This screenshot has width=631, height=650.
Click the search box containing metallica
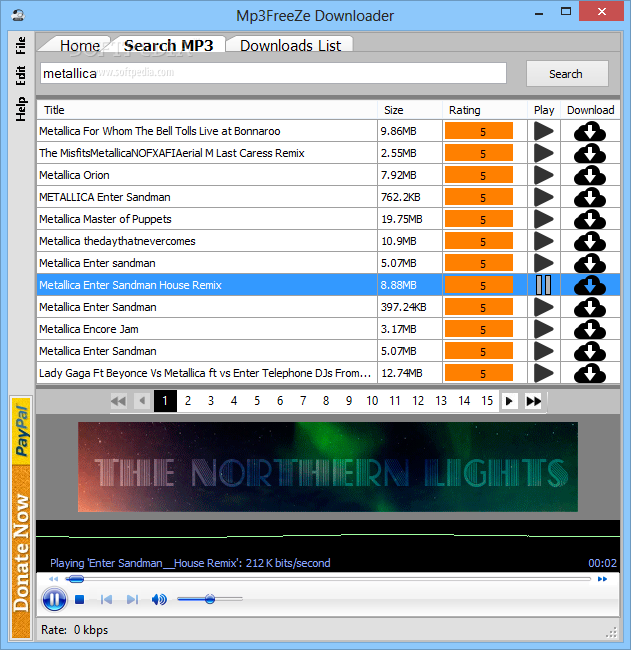[x=273, y=73]
